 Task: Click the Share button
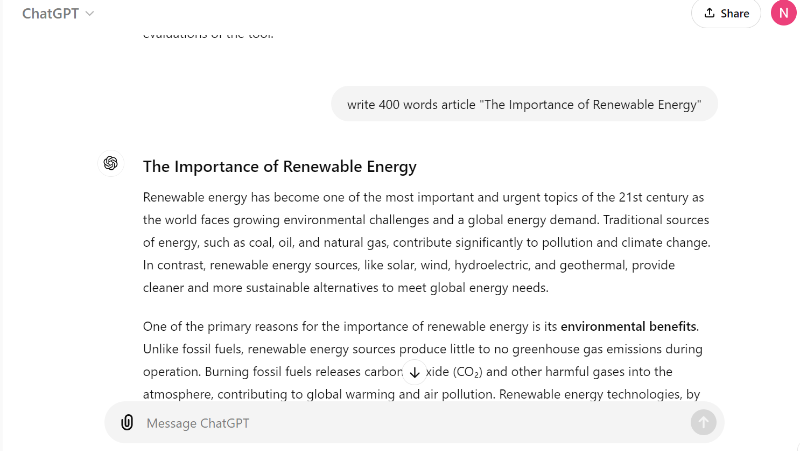726,13
